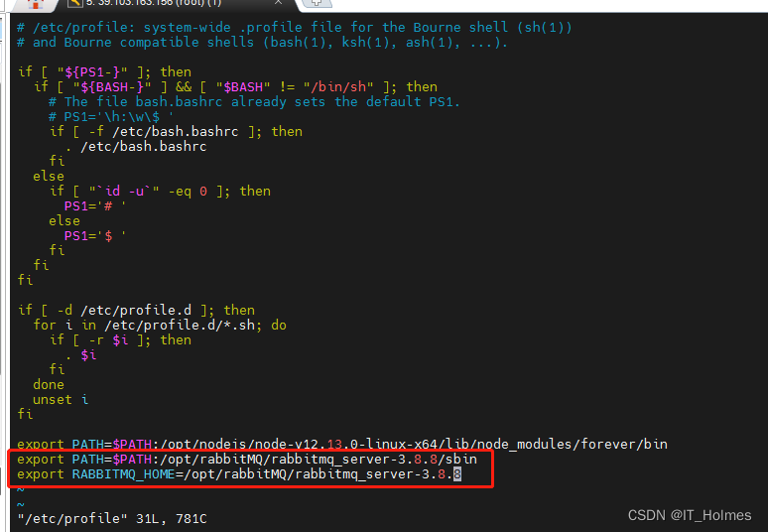Click the PS1='$ ' assignment line
The width and height of the screenshot is (768, 532).
tap(95, 235)
